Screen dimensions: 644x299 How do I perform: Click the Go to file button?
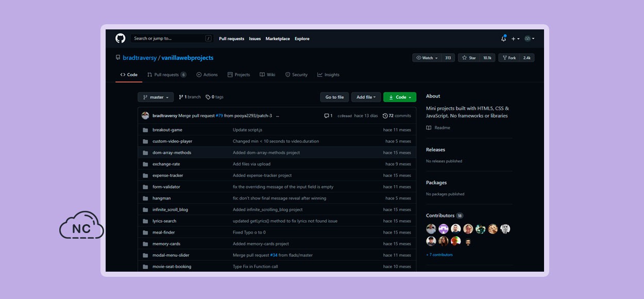tap(334, 97)
